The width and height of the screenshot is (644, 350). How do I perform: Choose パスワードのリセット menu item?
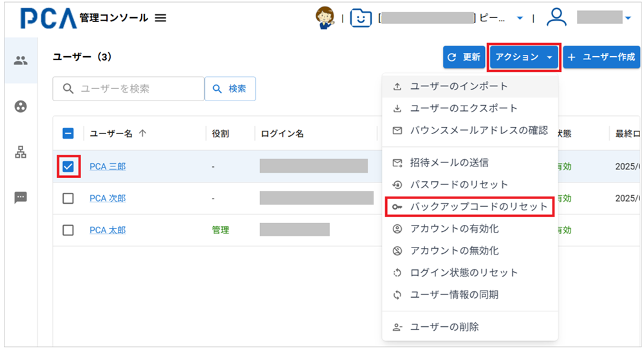(x=459, y=184)
